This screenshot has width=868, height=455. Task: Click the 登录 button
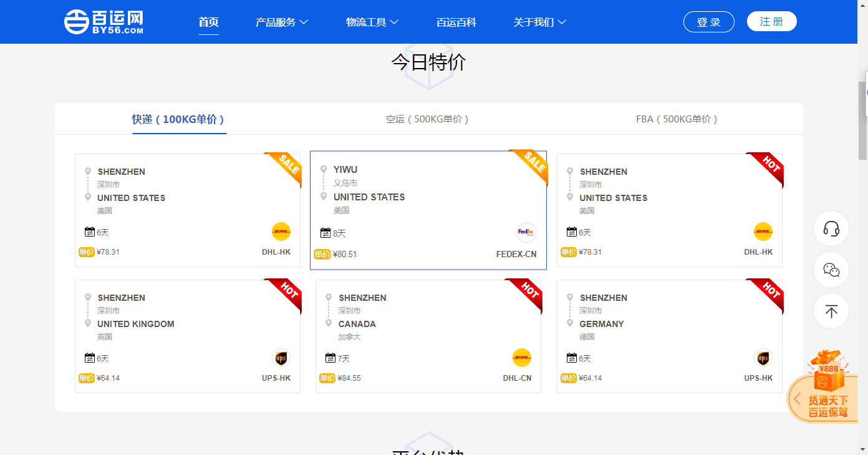pos(709,21)
